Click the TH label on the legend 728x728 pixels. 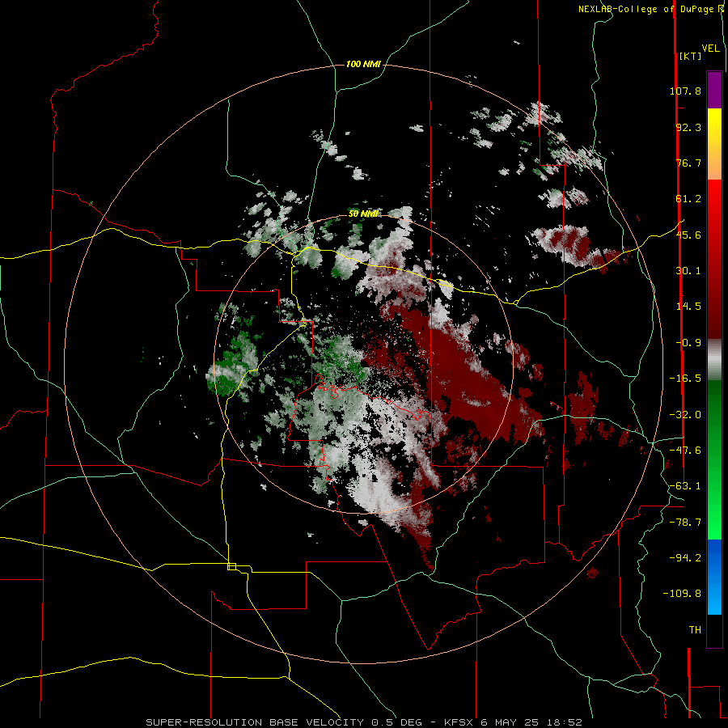click(x=695, y=630)
